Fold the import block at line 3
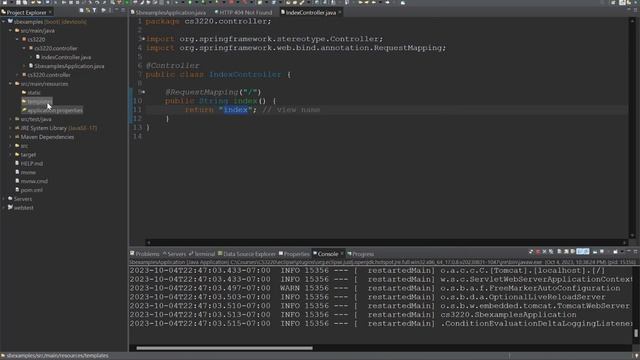Viewport: 640px width, 360px height. (x=143, y=39)
